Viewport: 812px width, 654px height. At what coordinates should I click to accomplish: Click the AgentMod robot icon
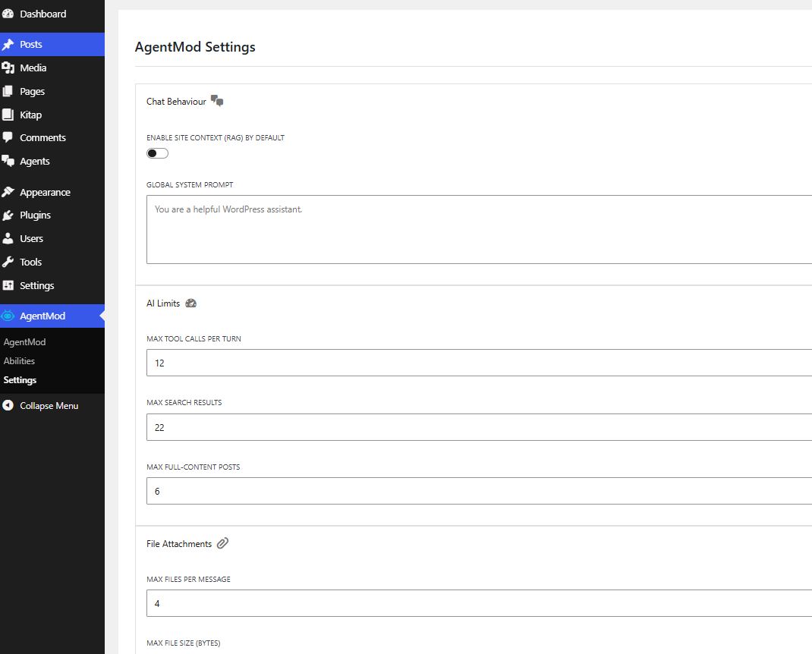pyautogui.click(x=8, y=316)
